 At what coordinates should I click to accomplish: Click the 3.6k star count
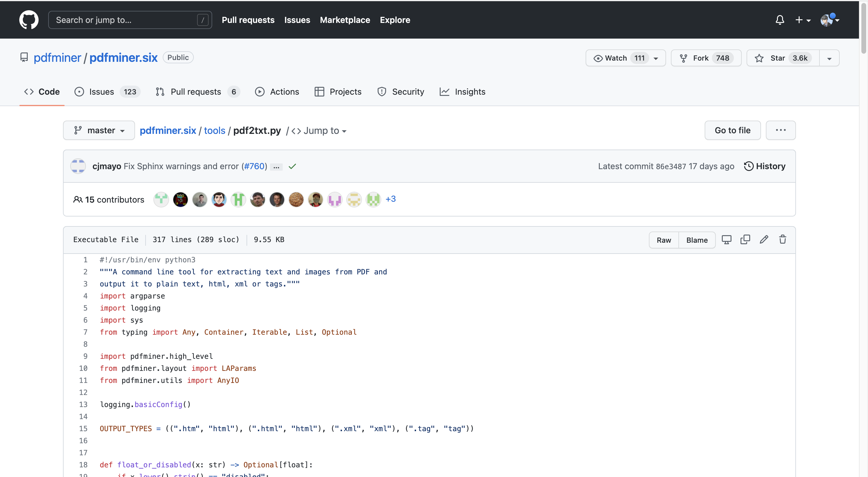[x=800, y=58]
